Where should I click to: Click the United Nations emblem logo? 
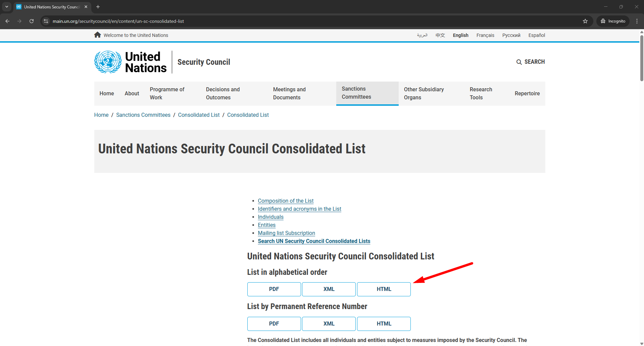coord(108,62)
